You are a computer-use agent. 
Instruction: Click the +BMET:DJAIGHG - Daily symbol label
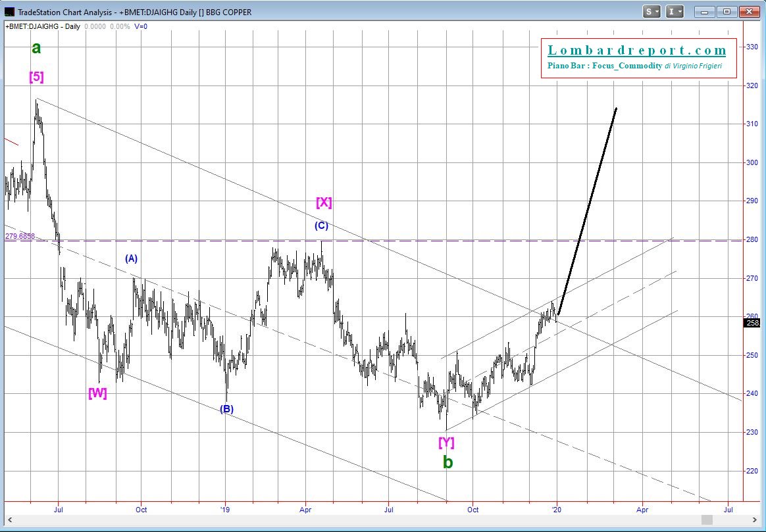(x=43, y=26)
